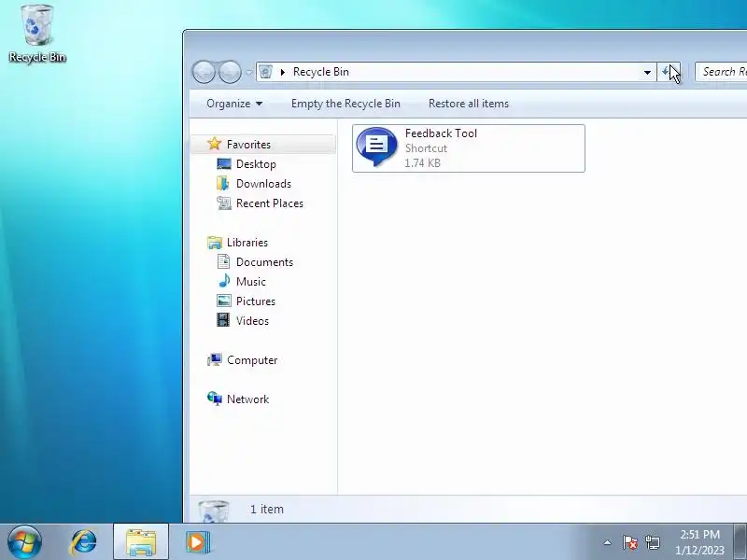
Task: Click the Recycle Bin icon in details pane
Action: tap(214, 511)
